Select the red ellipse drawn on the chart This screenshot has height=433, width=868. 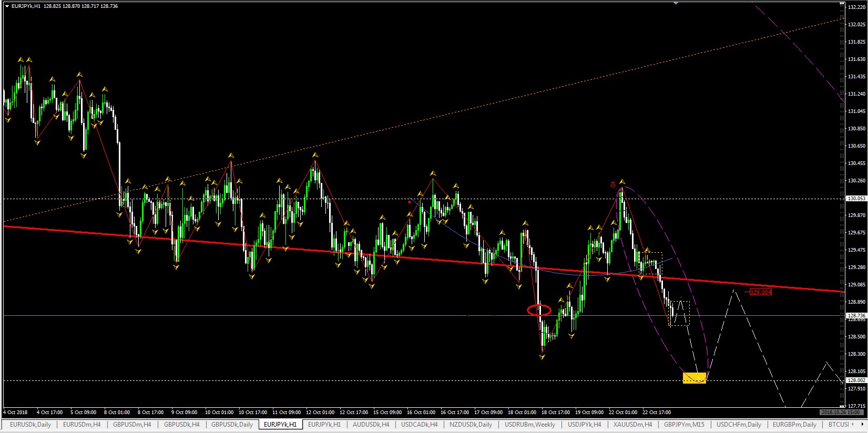click(x=539, y=310)
